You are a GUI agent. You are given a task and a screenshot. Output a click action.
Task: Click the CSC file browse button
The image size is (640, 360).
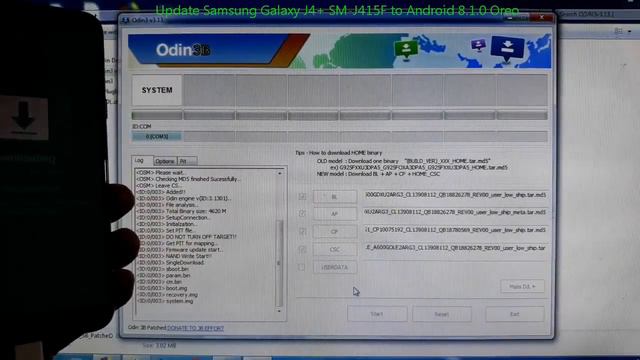[x=335, y=249]
